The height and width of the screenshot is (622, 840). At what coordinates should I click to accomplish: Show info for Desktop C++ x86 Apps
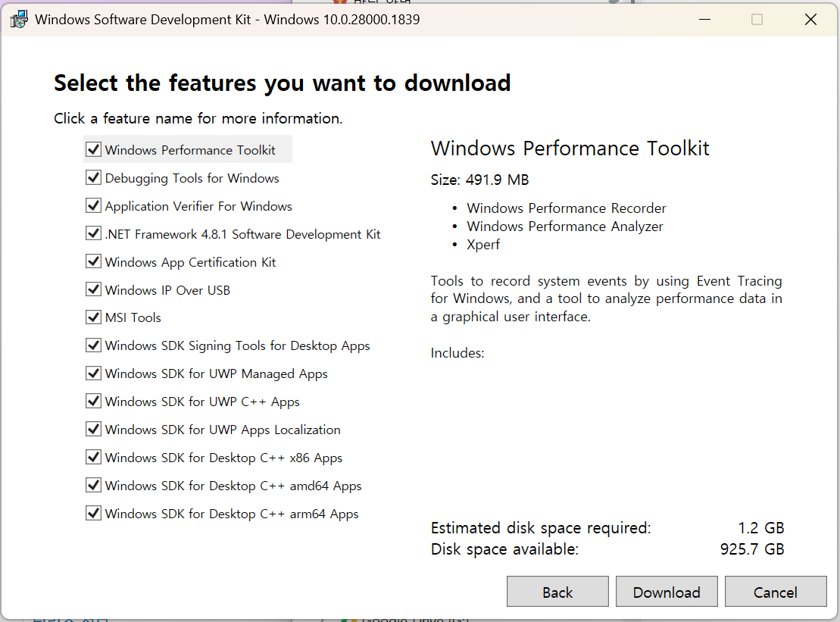pyautogui.click(x=223, y=458)
